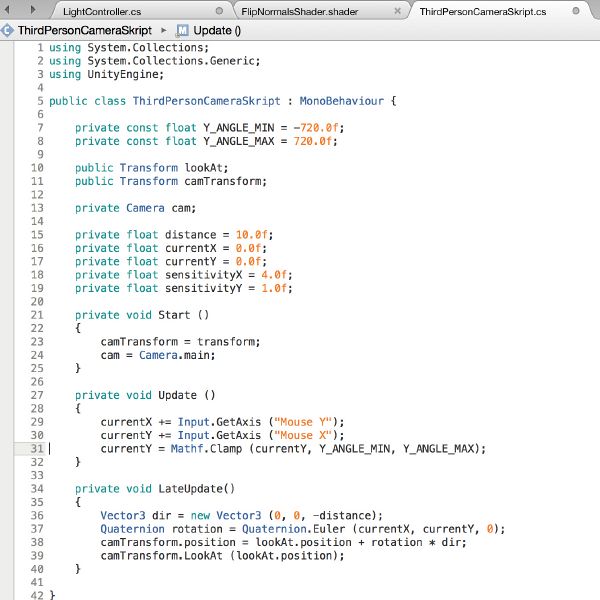Screen dimensions: 600x600
Task: Click the method icon next to Update ()
Action: [183, 30]
